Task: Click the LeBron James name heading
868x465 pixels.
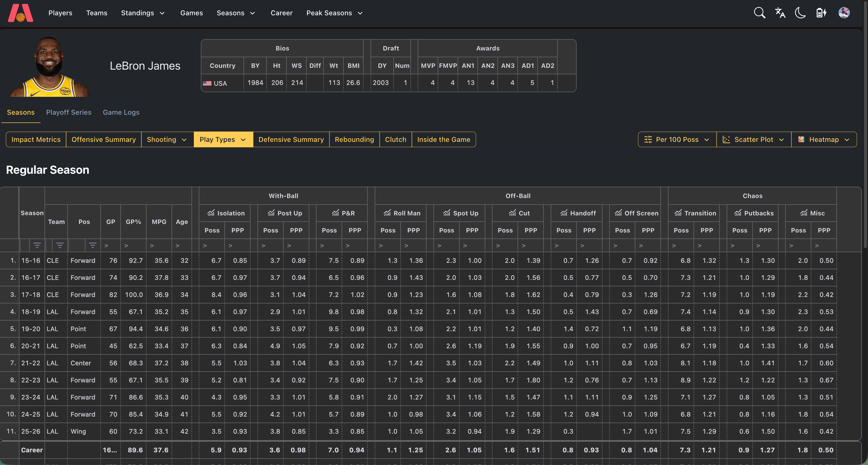Action: 145,66
